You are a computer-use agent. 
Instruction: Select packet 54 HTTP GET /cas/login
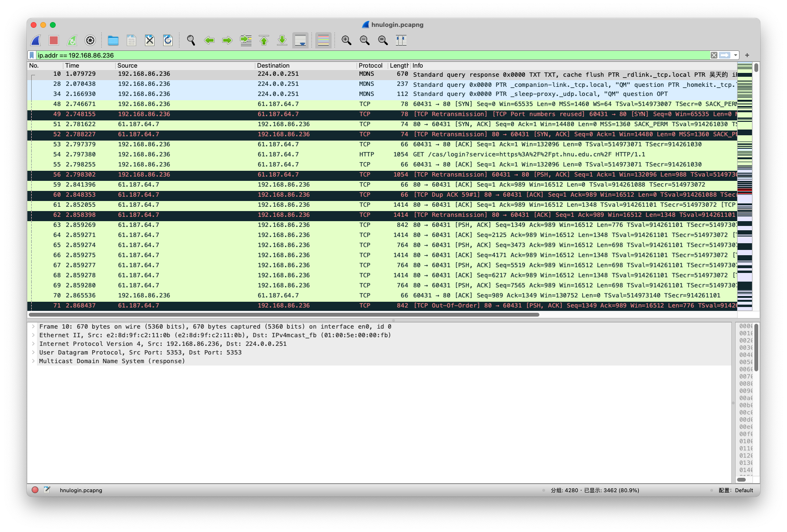point(382,155)
